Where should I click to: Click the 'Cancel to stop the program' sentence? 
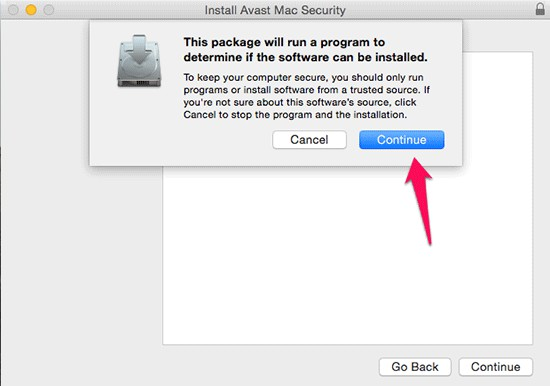(295, 115)
